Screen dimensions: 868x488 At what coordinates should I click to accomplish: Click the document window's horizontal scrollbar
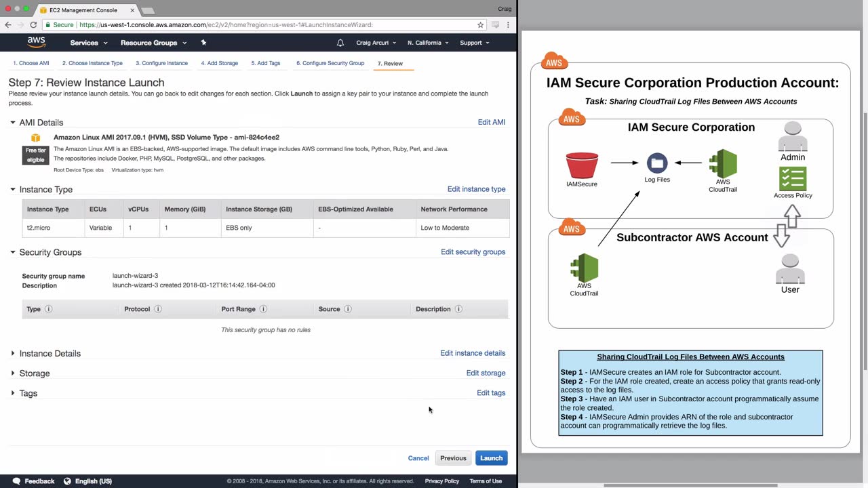[690, 485]
